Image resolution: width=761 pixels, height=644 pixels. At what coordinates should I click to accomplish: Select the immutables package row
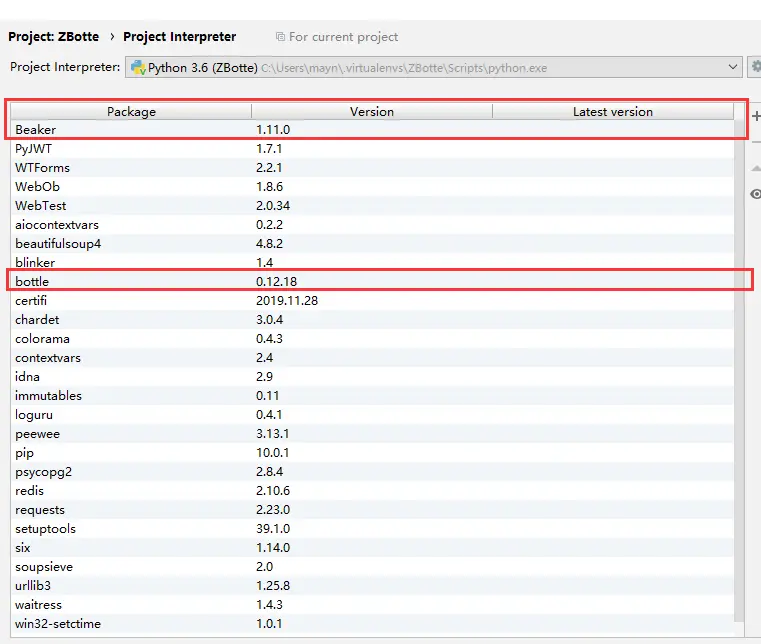(x=372, y=396)
